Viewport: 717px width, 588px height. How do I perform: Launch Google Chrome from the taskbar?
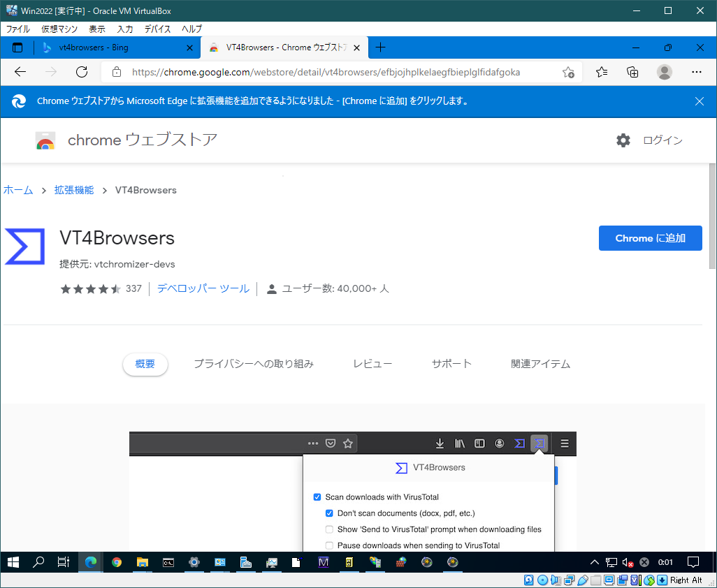(x=117, y=562)
